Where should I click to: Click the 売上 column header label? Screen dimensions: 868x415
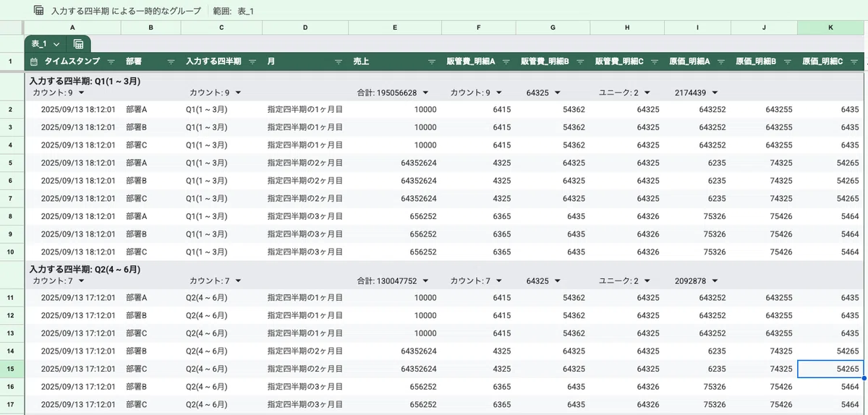pos(361,61)
